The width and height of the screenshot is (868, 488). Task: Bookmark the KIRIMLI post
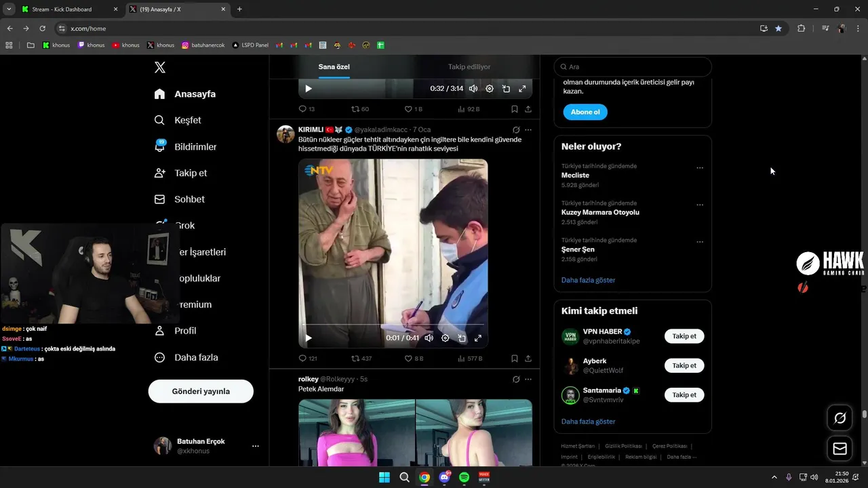[x=515, y=359]
